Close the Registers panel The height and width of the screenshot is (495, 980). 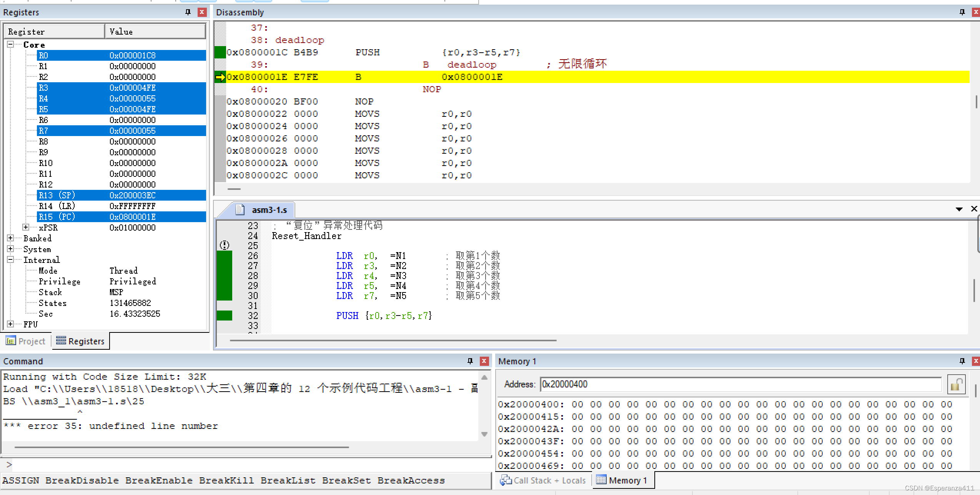pyautogui.click(x=202, y=12)
